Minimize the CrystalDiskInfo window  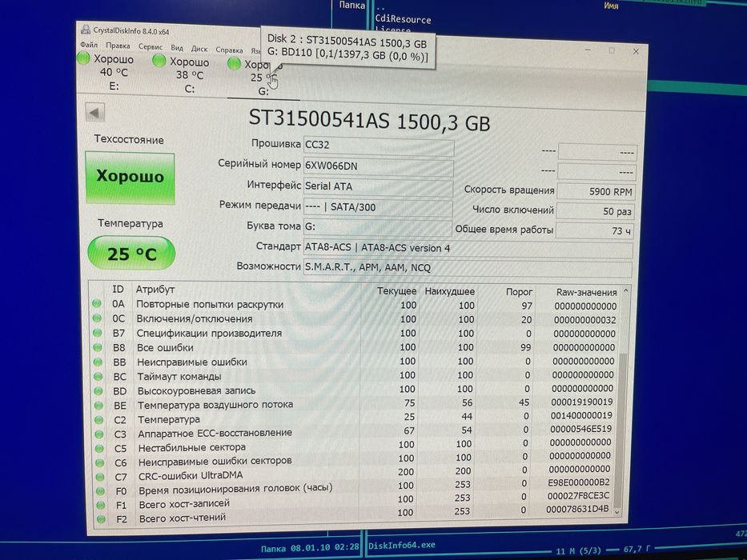pyautogui.click(x=588, y=49)
